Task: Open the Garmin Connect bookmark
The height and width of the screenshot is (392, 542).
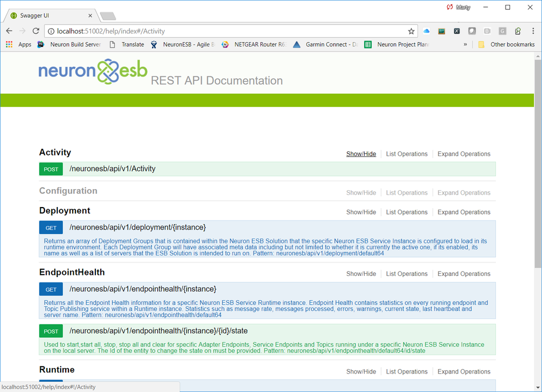Action: pos(325,44)
